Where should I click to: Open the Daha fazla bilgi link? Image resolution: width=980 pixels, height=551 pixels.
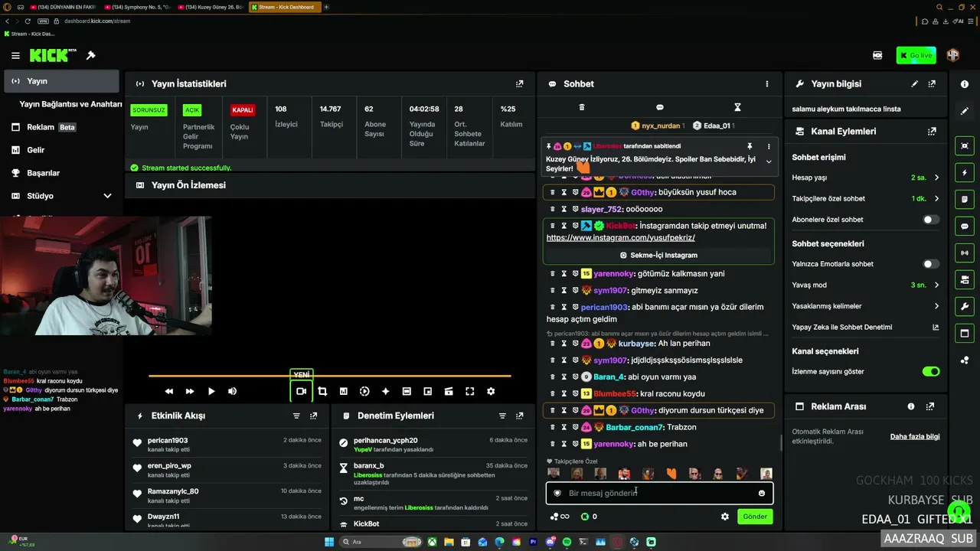pos(915,437)
